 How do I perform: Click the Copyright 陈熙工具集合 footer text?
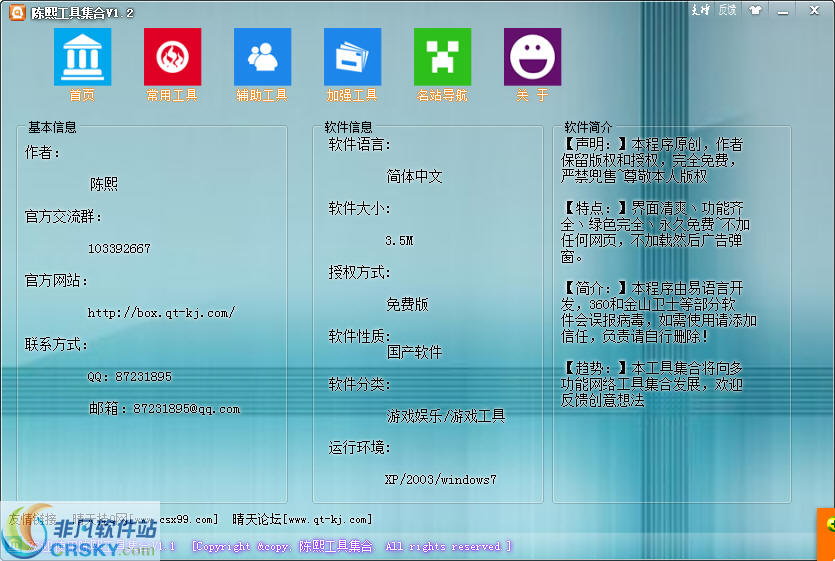(x=351, y=546)
